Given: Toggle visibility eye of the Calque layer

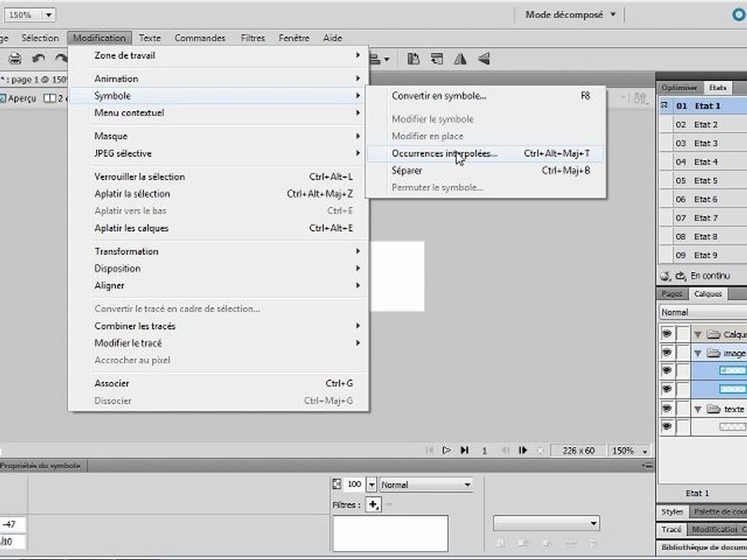Looking at the screenshot, I should 667,334.
